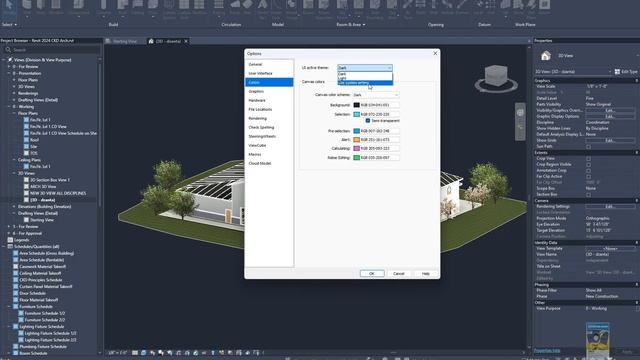Select the Door tool in the Build panel
This screenshot has height=360, width=640.
(x=41, y=7)
